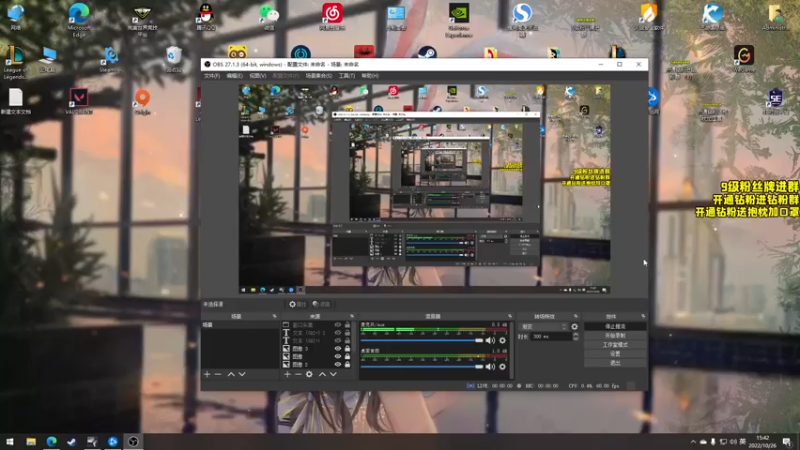800x450 pixels.
Task: Decrease transition duration with down arrow
Action: tap(576, 339)
